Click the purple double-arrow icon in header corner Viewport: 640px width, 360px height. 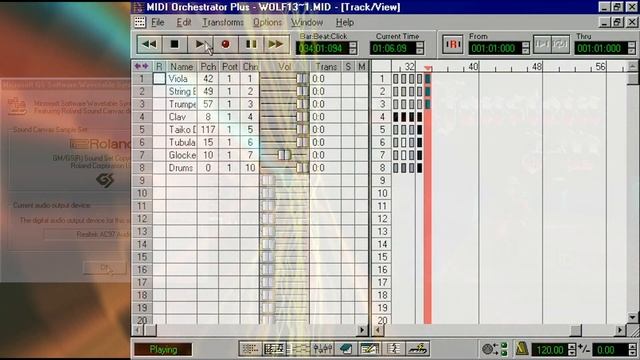coord(141,66)
